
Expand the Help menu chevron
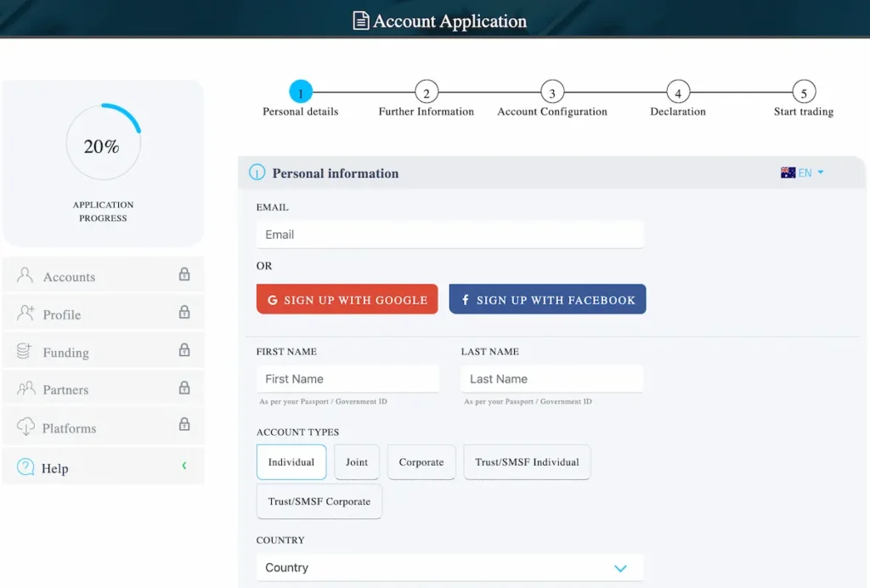click(x=184, y=466)
